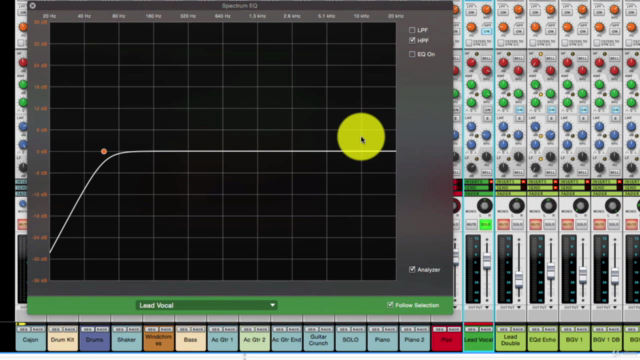Click RACK button above Lead Double label
640x360 pixels.
click(x=518, y=329)
